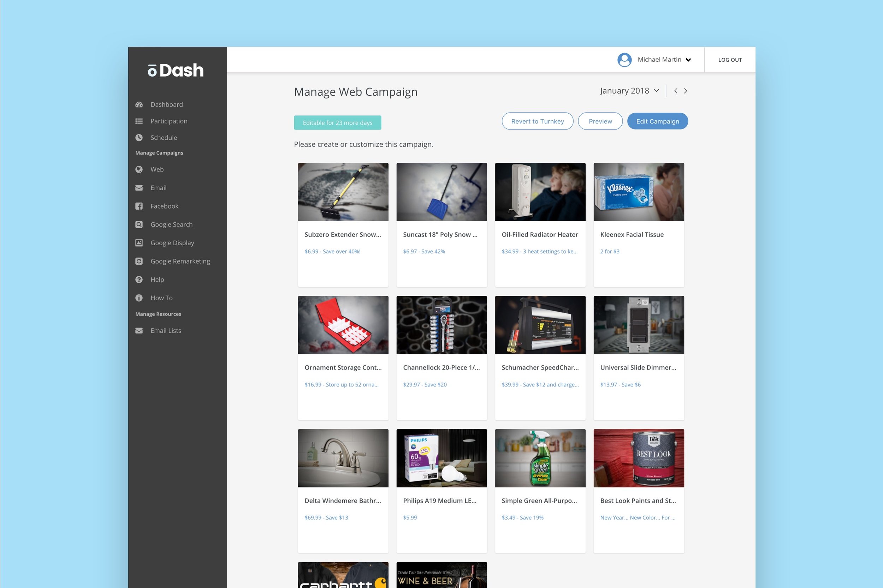This screenshot has height=588, width=883.
Task: Open Kleenex Facial Tissue image
Action: [x=639, y=192]
